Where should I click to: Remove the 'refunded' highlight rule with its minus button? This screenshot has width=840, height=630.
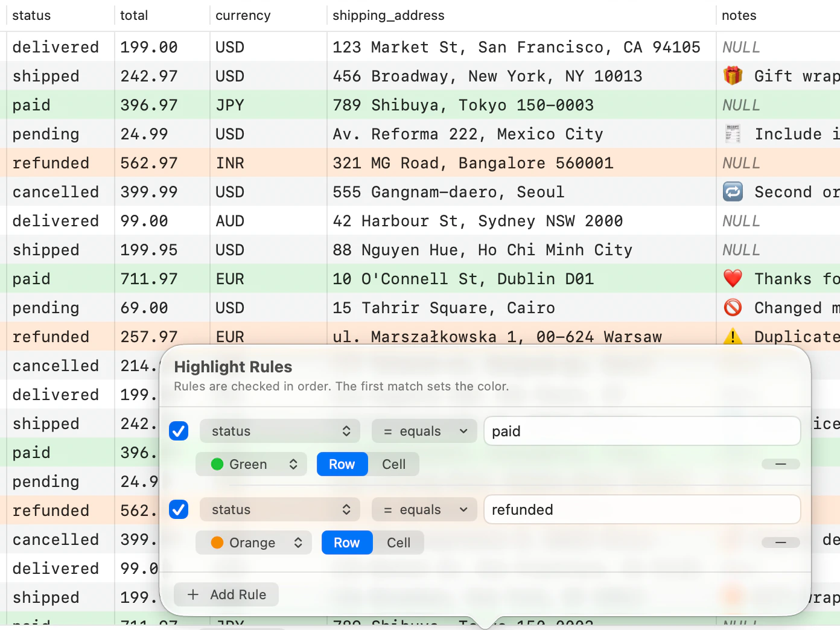[781, 542]
